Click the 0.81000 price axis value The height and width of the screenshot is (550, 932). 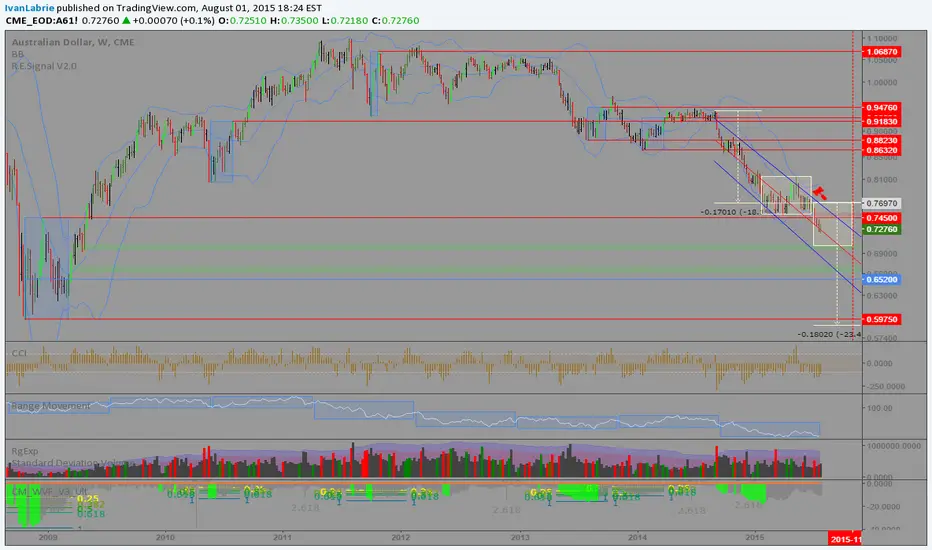coord(882,180)
